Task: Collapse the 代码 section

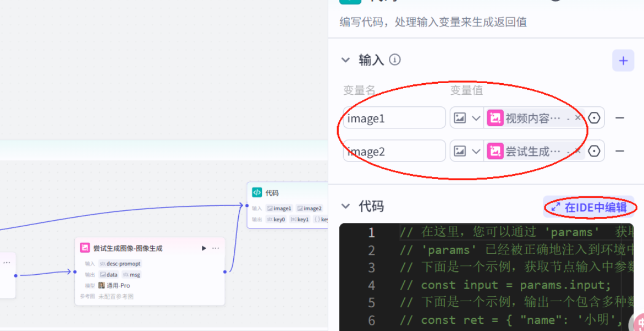Action: 345,206
